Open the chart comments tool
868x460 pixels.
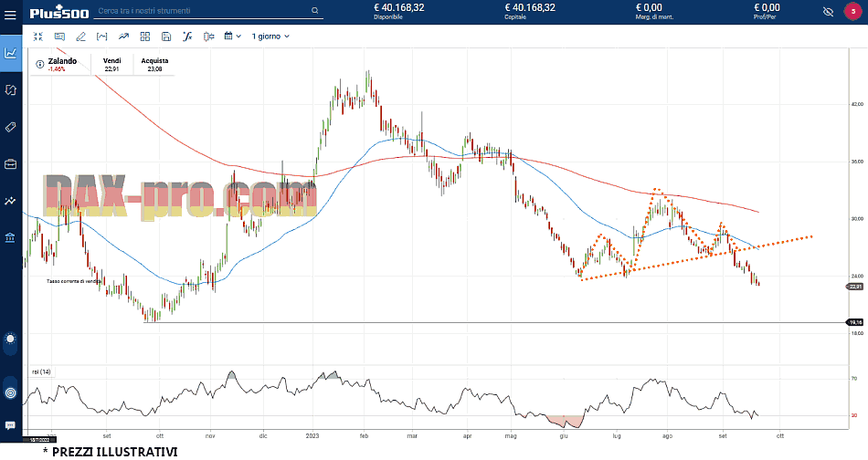(59, 37)
